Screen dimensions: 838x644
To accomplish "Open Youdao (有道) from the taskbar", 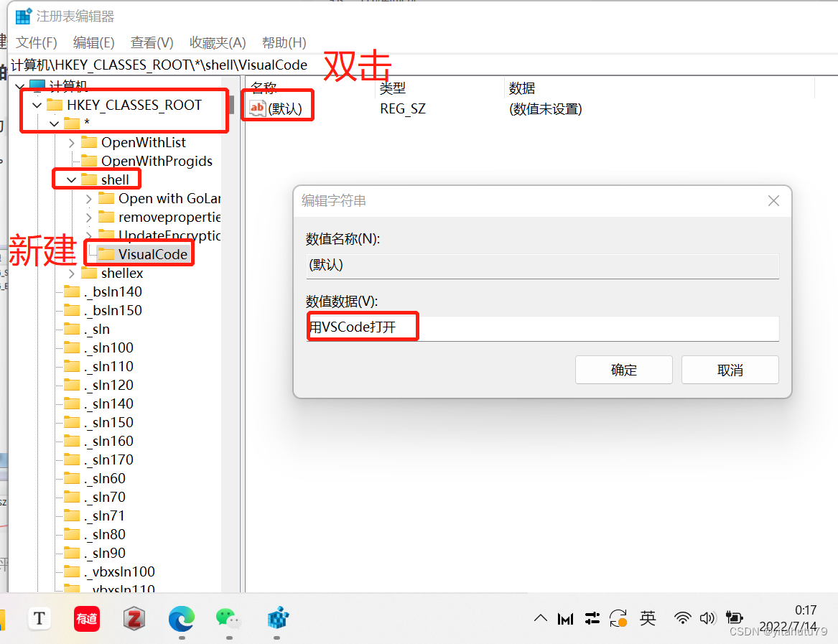I will [x=87, y=619].
